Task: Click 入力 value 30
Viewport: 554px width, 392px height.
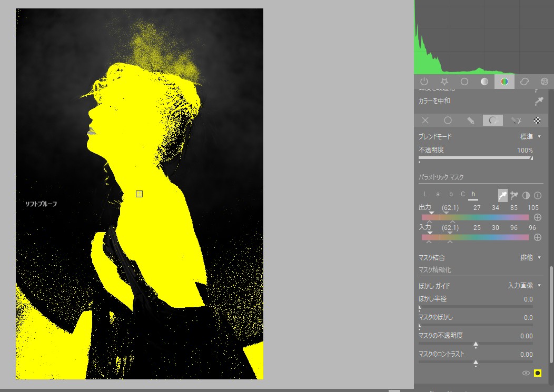Action: [496, 228]
